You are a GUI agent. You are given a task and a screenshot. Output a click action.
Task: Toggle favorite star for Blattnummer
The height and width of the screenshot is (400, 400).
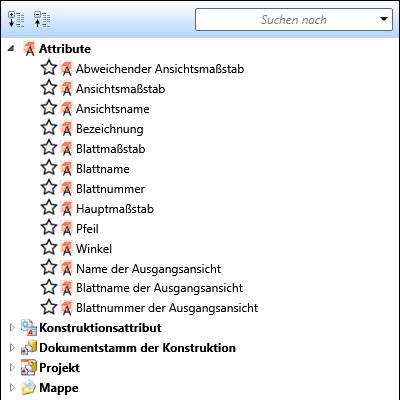(x=49, y=188)
